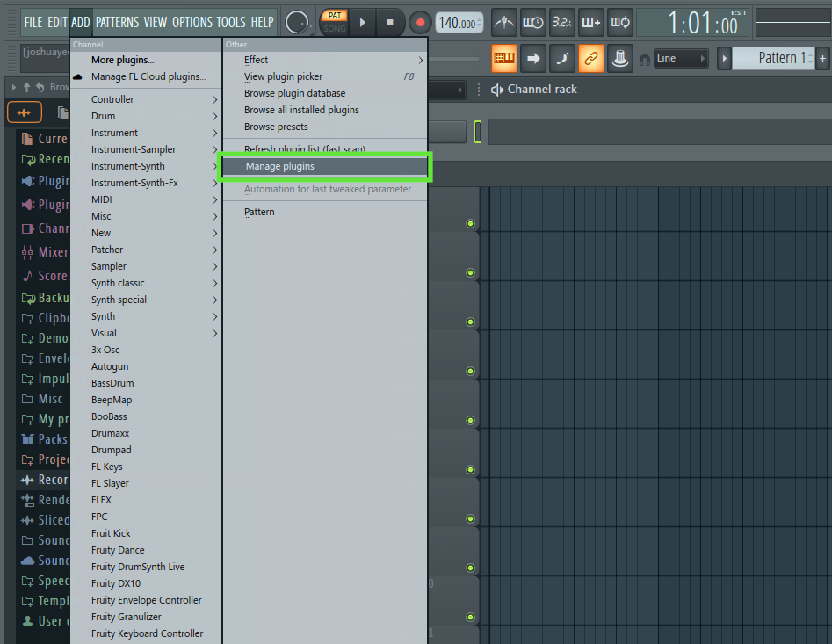Image resolution: width=832 pixels, height=644 pixels.
Task: Open the EDIT menu
Action: point(57,22)
